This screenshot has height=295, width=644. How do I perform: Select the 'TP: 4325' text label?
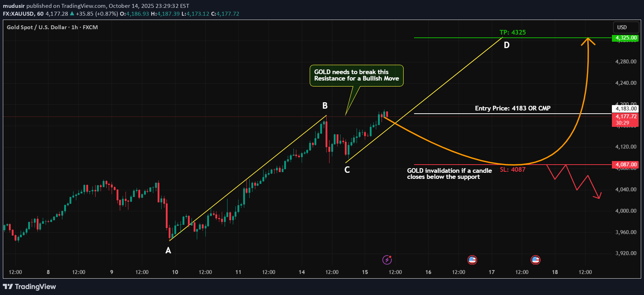[x=512, y=32]
